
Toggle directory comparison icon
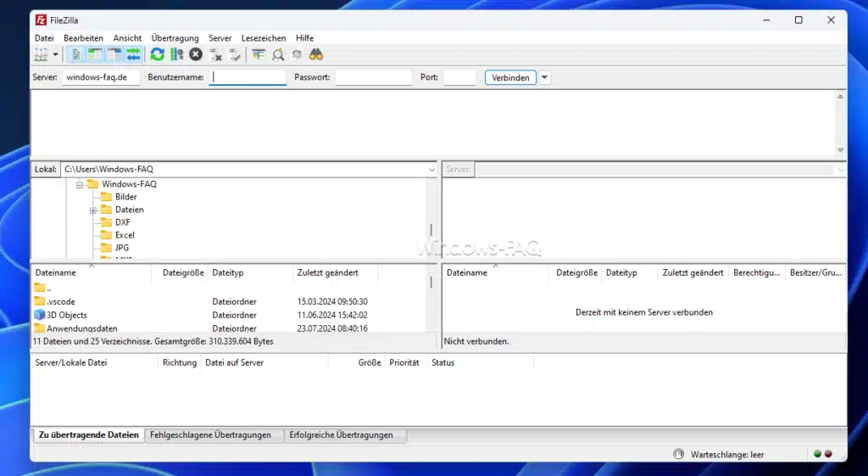click(278, 54)
